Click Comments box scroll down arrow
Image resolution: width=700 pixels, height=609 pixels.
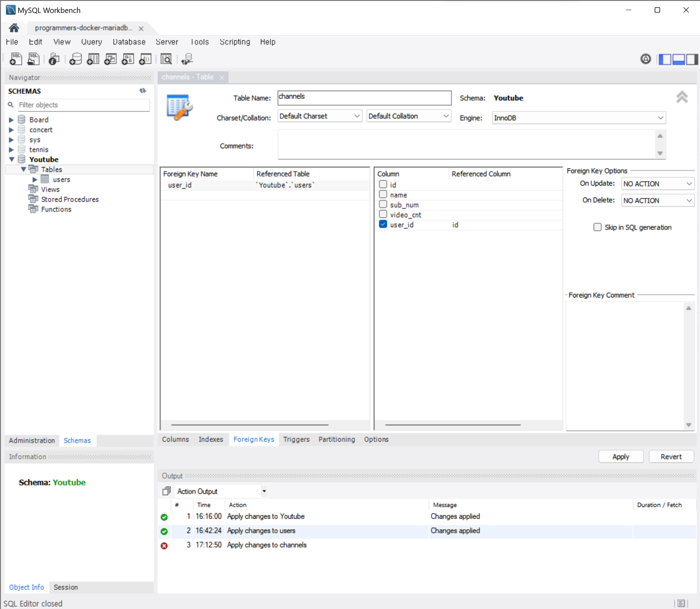660,153
